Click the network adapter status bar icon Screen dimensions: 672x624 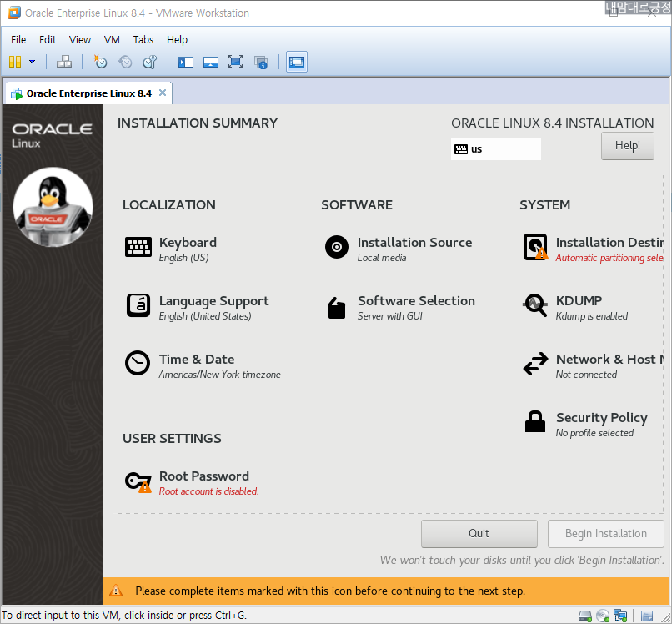pos(620,616)
